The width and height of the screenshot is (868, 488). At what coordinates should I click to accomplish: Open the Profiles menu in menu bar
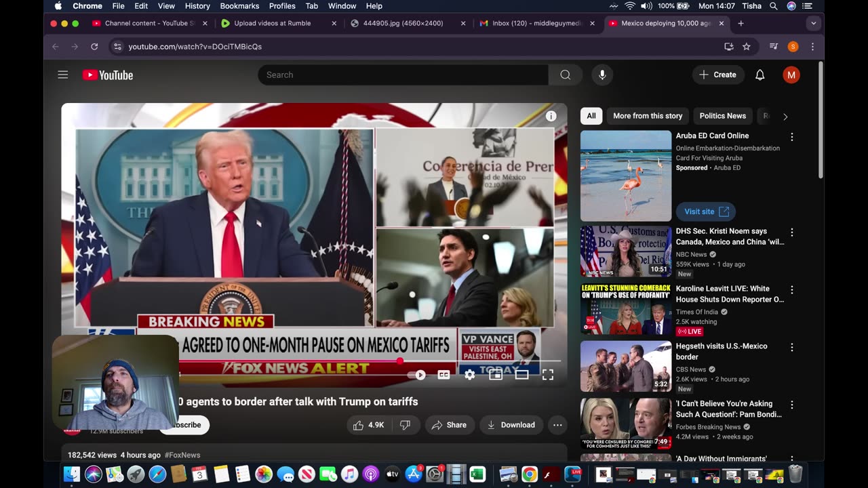point(282,5)
